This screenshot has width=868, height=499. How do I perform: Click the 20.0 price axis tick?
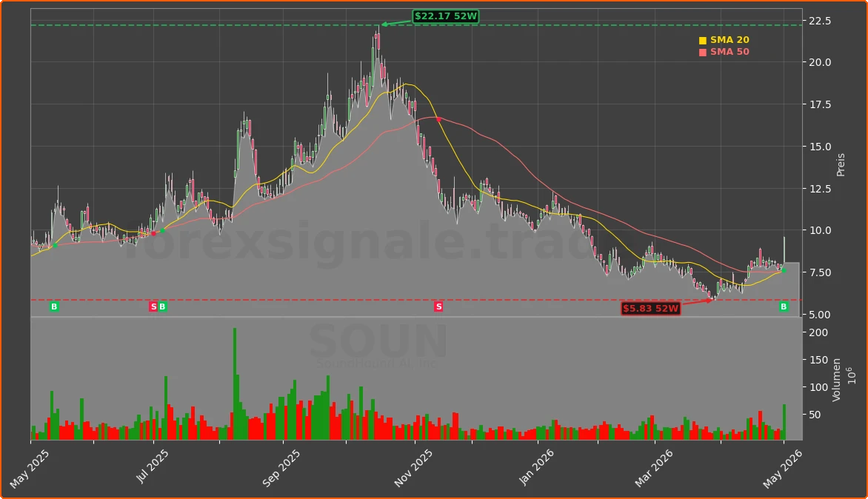820,62
